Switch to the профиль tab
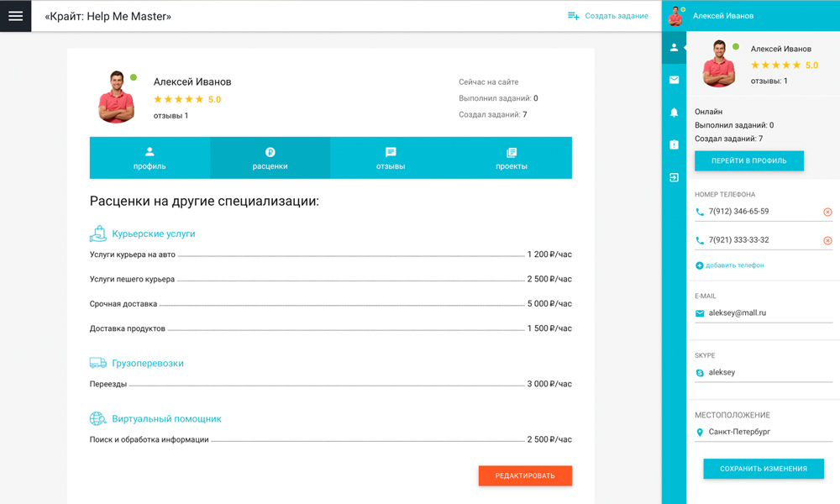Screen dimensions: 840x504 tap(150, 158)
